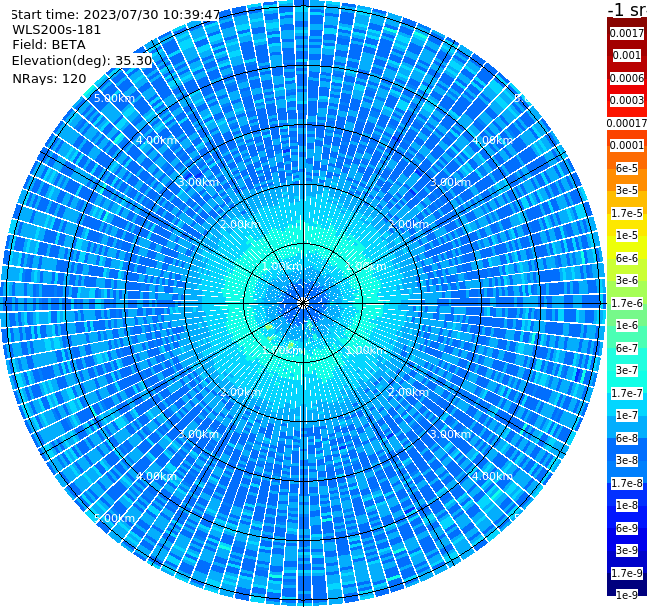The height and width of the screenshot is (607, 647).
Task: Click the 3e-6 colorbar label
Action: (627, 280)
